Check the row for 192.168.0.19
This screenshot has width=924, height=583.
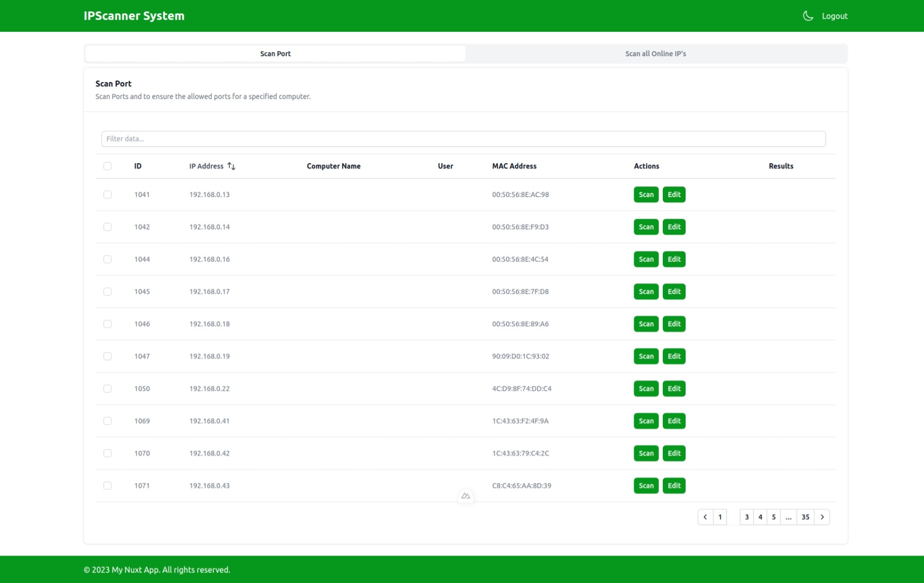[x=108, y=356]
